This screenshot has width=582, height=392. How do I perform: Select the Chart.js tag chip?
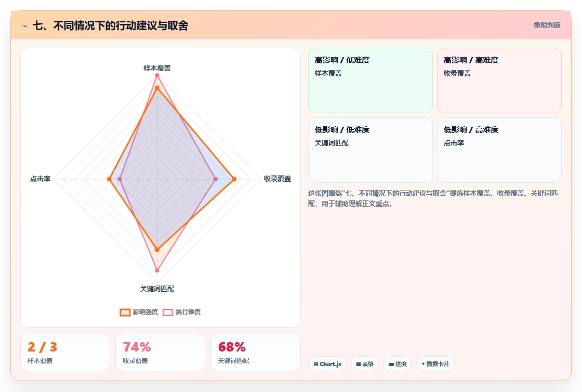(327, 364)
